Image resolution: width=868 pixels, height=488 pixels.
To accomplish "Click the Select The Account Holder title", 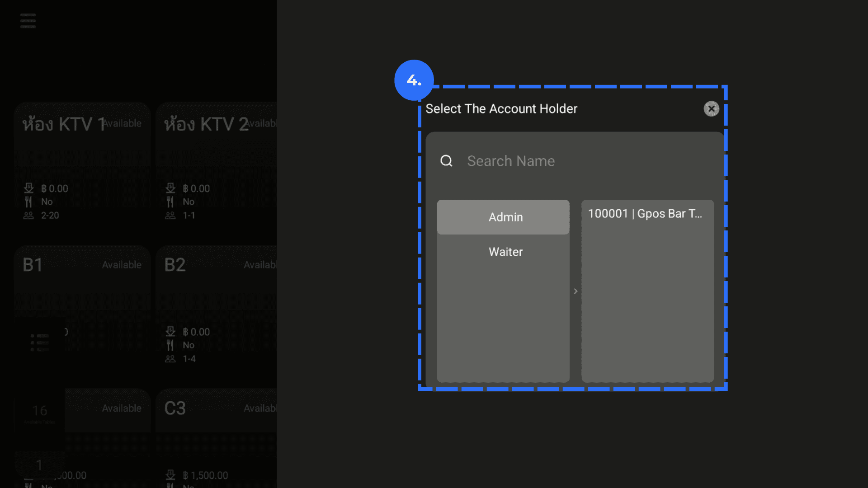I will [501, 109].
